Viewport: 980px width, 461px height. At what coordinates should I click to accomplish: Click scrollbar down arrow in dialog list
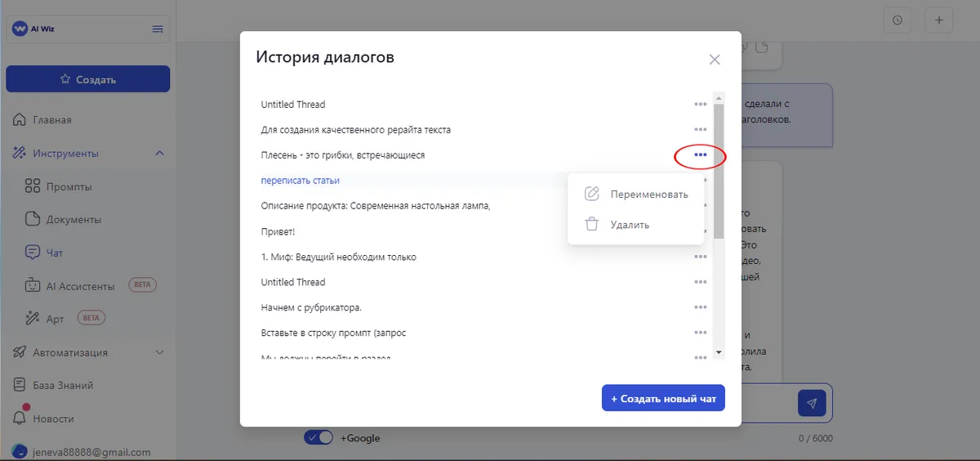coord(719,352)
